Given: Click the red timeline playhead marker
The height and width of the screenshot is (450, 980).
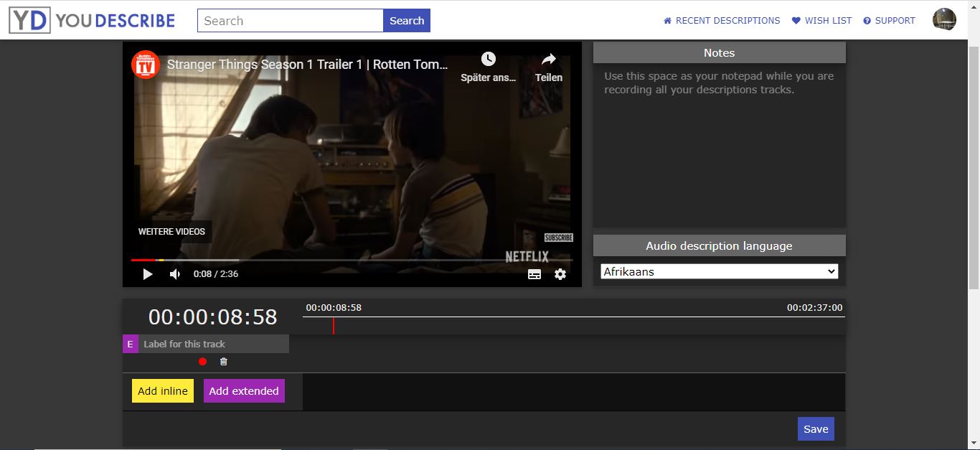Looking at the screenshot, I should click(x=333, y=326).
